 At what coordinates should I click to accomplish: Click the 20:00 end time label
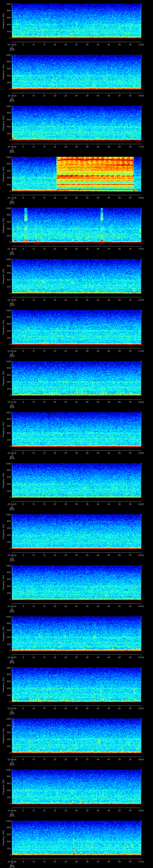click(x=141, y=300)
